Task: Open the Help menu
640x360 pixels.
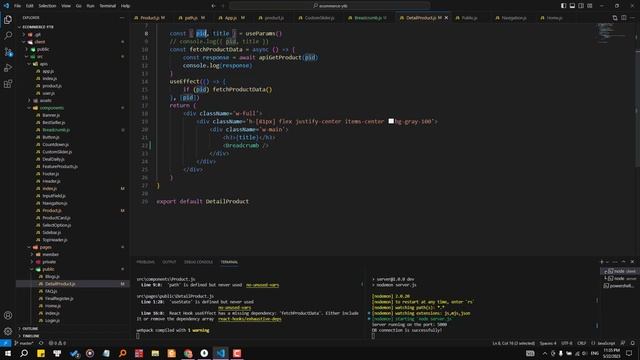Action: tap(125, 6)
